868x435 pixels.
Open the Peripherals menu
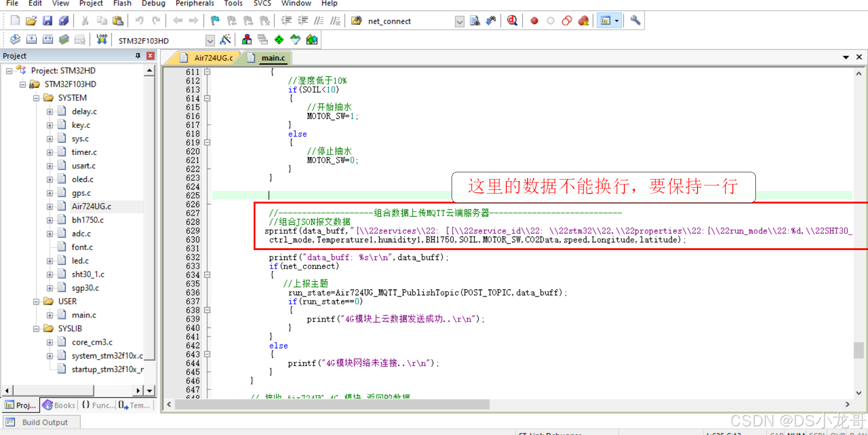[195, 4]
